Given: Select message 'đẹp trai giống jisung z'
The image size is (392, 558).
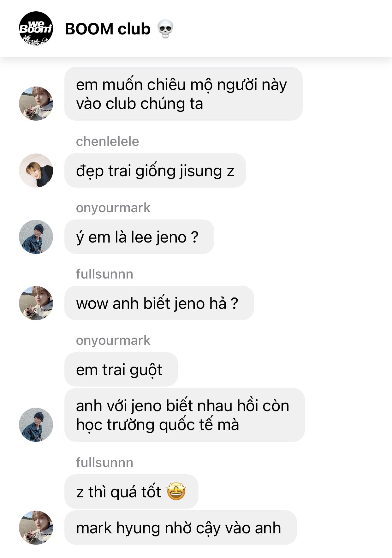Looking at the screenshot, I should (x=155, y=171).
